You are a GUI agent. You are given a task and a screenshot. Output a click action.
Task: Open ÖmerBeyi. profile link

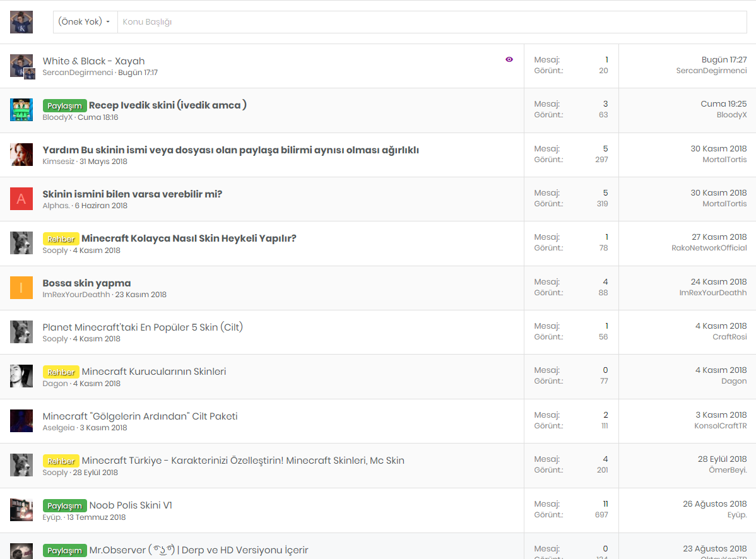728,470
